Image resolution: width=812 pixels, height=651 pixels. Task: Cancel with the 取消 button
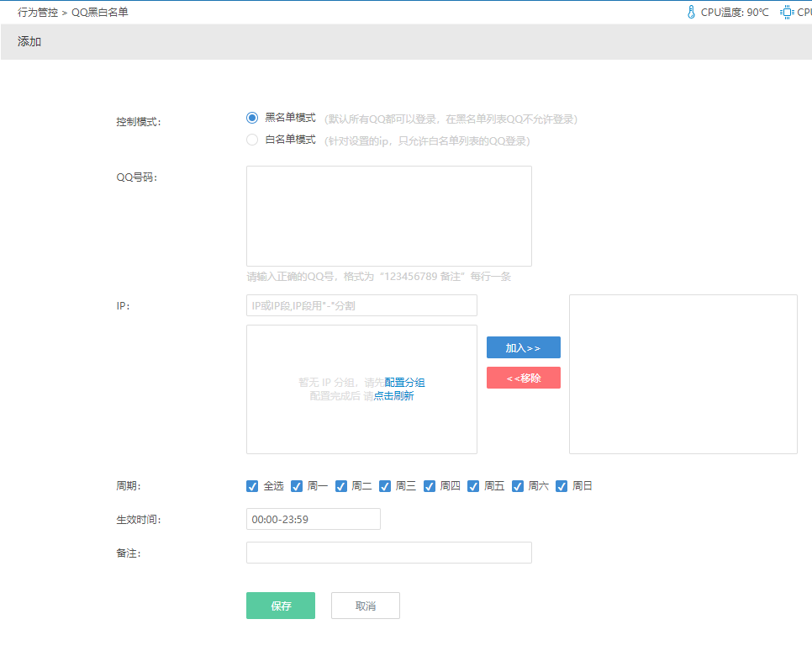[366, 606]
